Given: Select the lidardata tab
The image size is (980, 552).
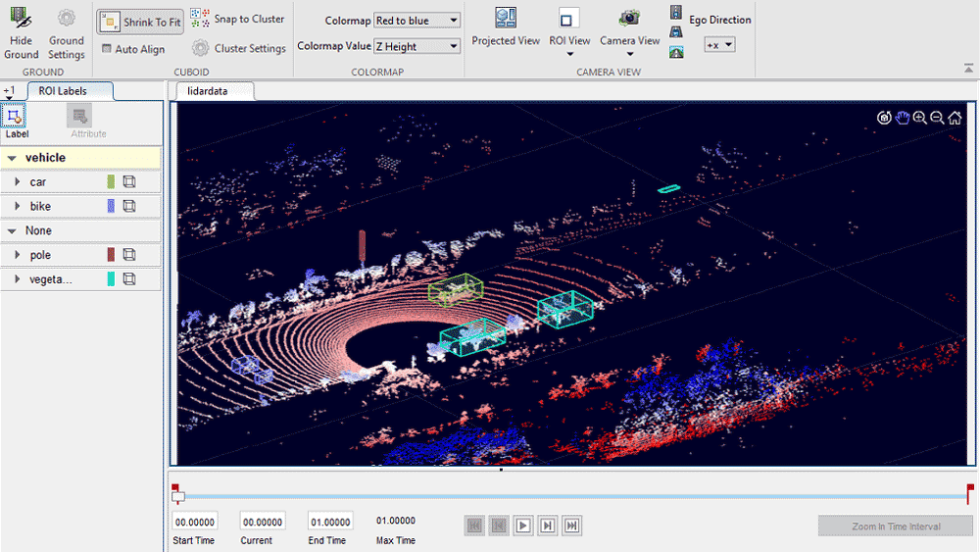Looking at the screenshot, I should pyautogui.click(x=215, y=91).
